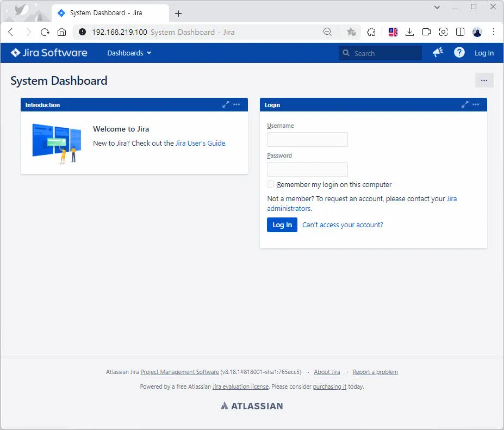Image resolution: width=504 pixels, height=430 pixels.
Task: Click the Username input field
Action: coord(307,139)
